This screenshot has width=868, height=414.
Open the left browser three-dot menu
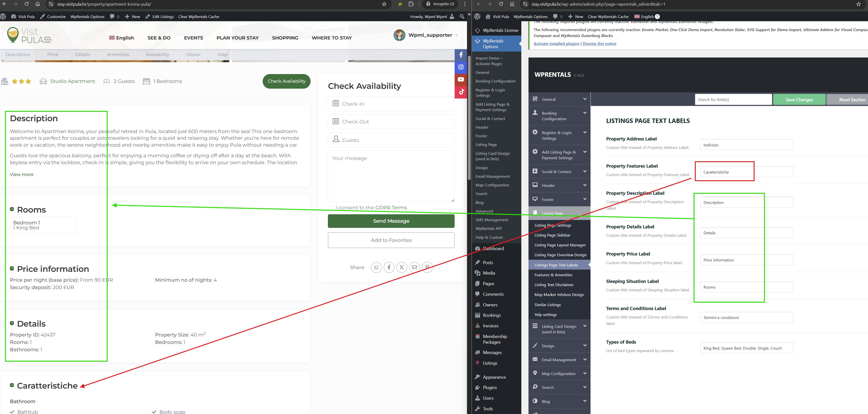click(465, 4)
